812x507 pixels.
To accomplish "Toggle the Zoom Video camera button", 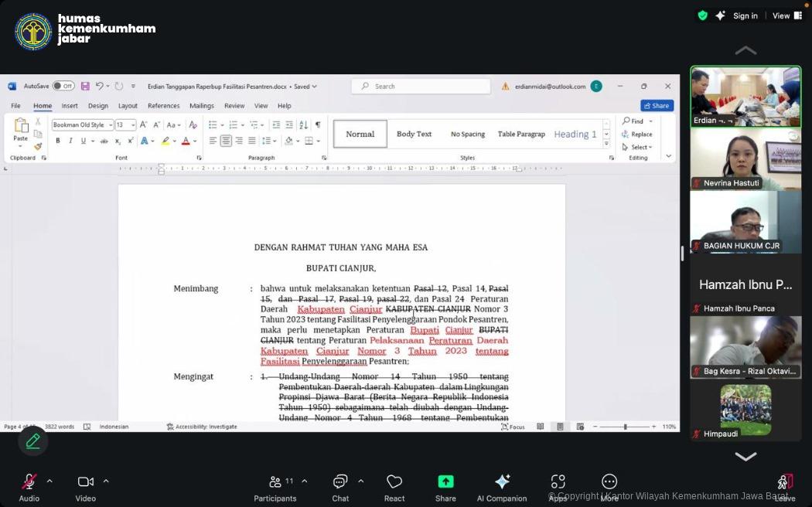I will click(x=85, y=482).
